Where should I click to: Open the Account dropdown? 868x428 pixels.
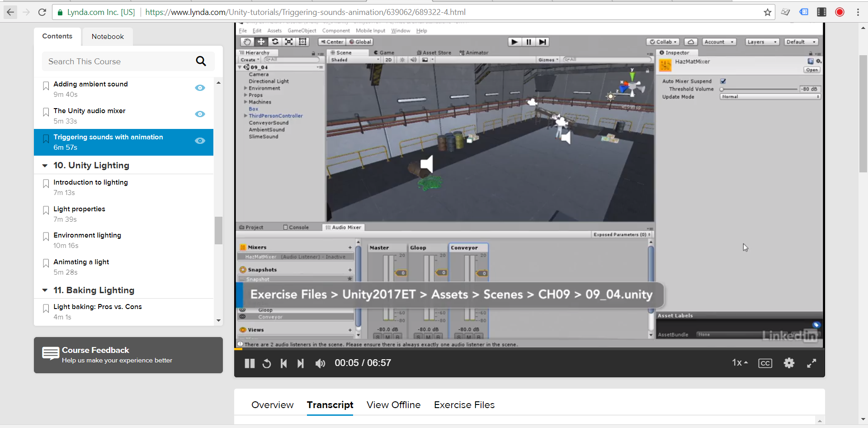pyautogui.click(x=719, y=42)
